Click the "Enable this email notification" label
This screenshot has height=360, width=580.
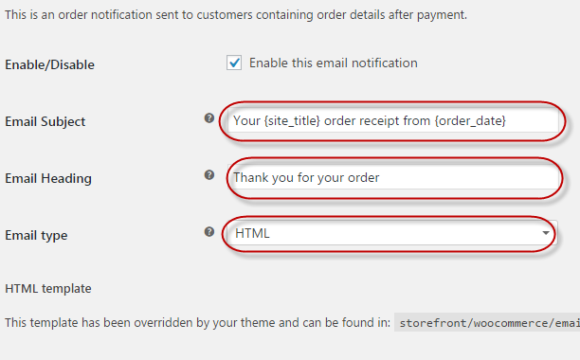tap(333, 63)
